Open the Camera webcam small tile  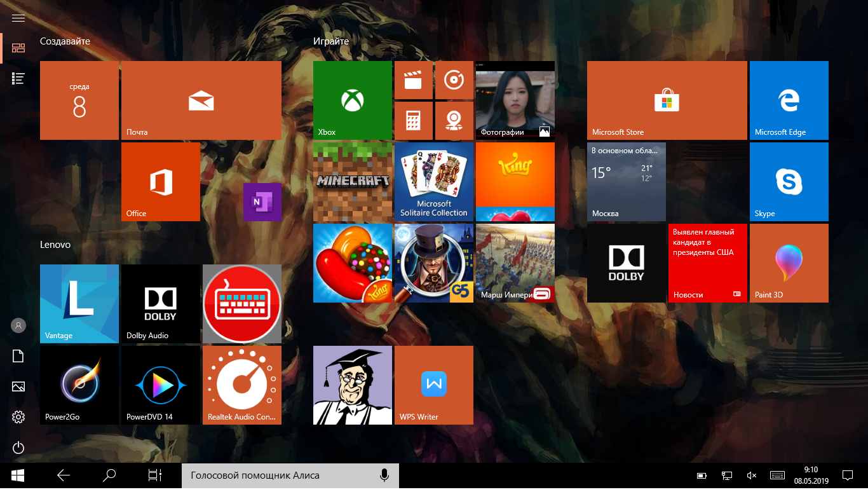[x=454, y=121]
